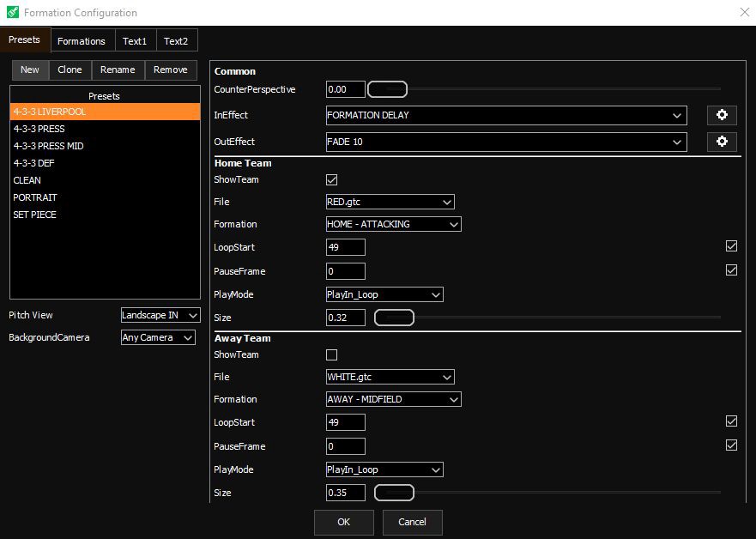Switch to the Formations tab

tap(82, 41)
